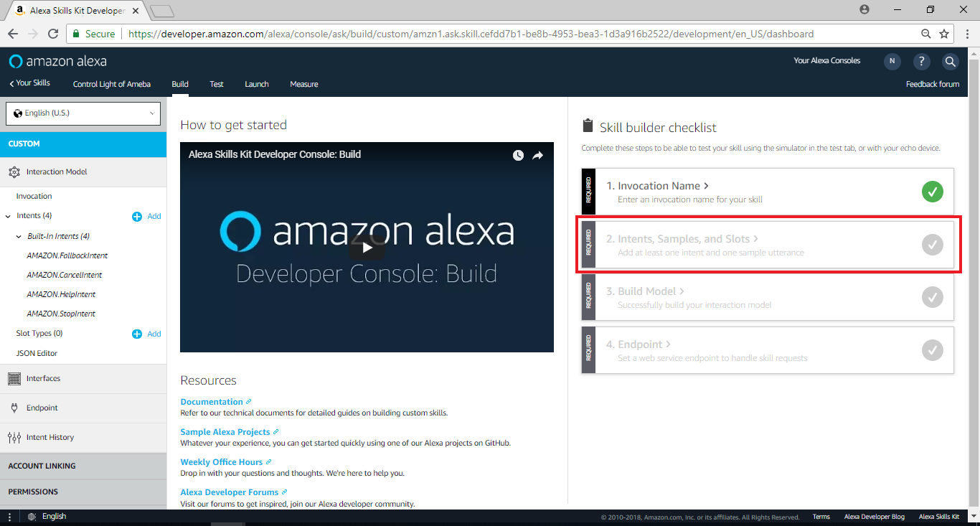Click the footer three-dots menu icon
Image resolution: width=980 pixels, height=526 pixels.
point(9,517)
